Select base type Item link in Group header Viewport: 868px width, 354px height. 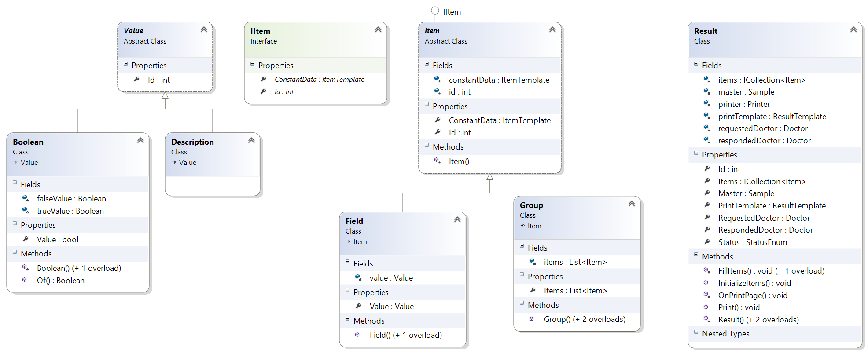pos(534,226)
